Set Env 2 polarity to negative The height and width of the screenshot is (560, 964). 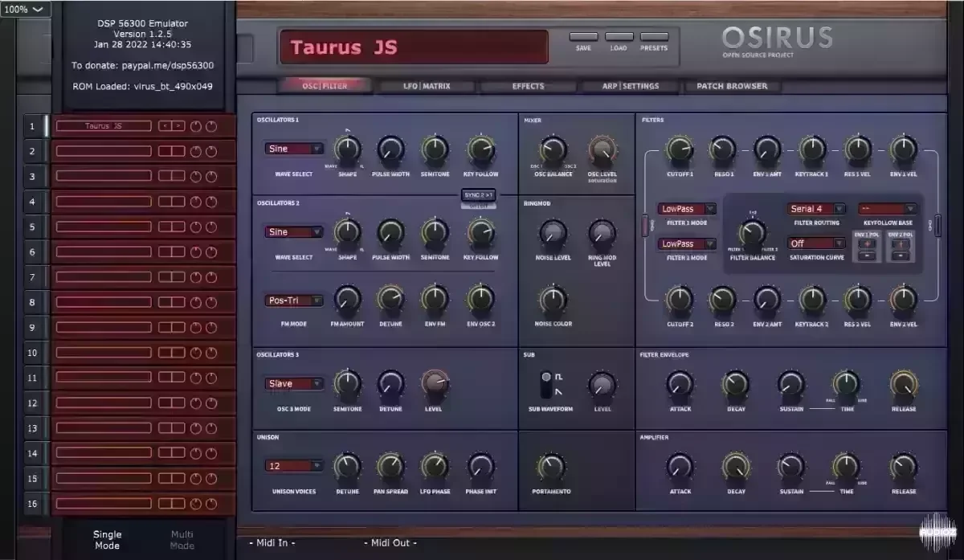point(901,255)
